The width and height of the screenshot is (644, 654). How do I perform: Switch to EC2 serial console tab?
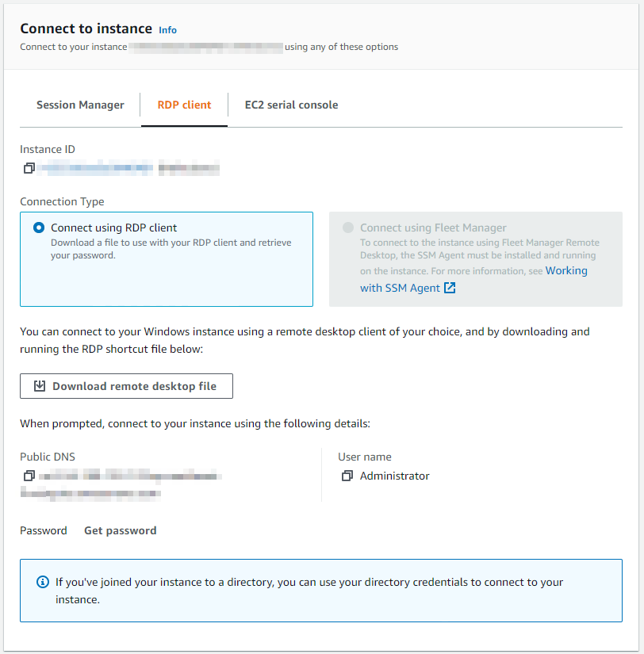pos(291,105)
